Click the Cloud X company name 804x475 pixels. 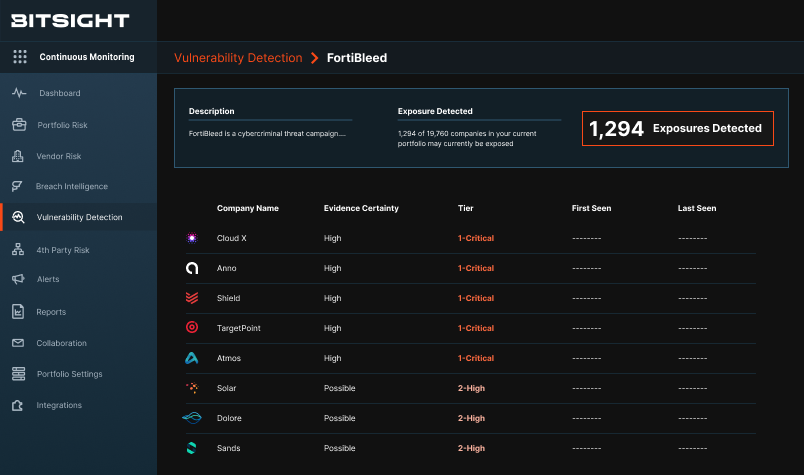tap(231, 238)
